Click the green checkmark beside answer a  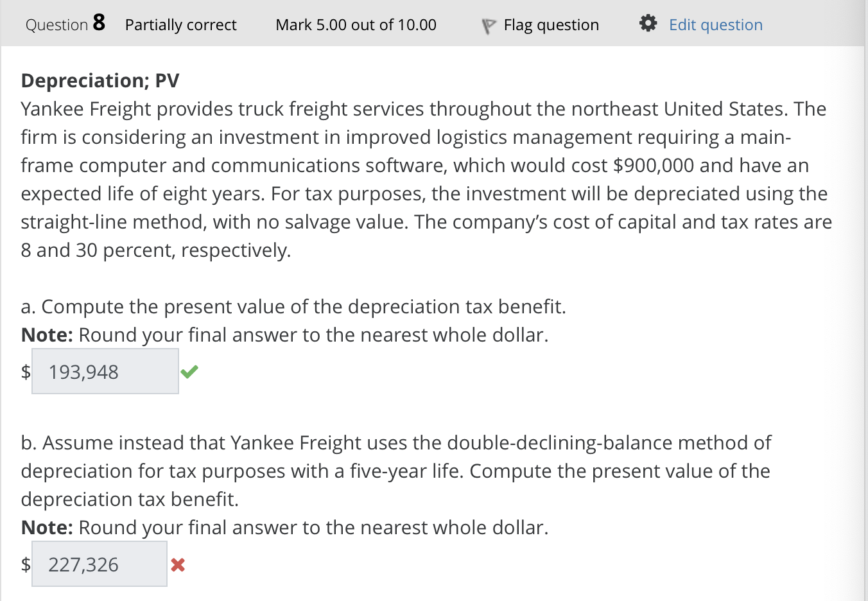click(x=189, y=371)
